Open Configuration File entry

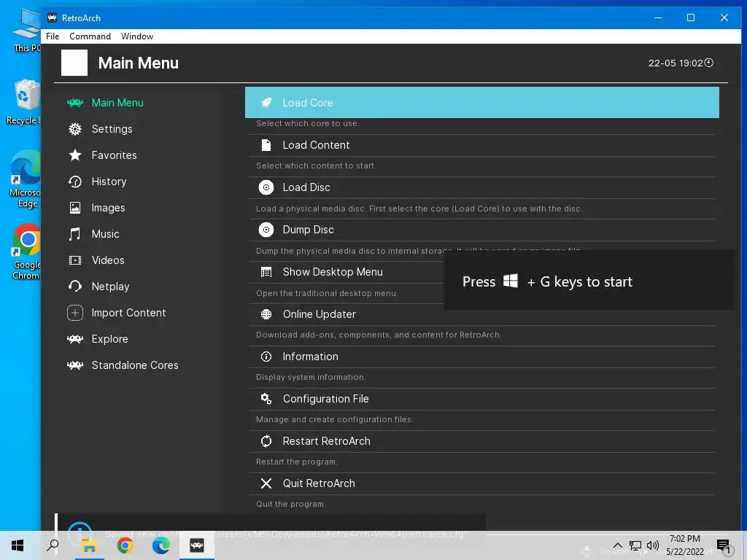click(481, 399)
